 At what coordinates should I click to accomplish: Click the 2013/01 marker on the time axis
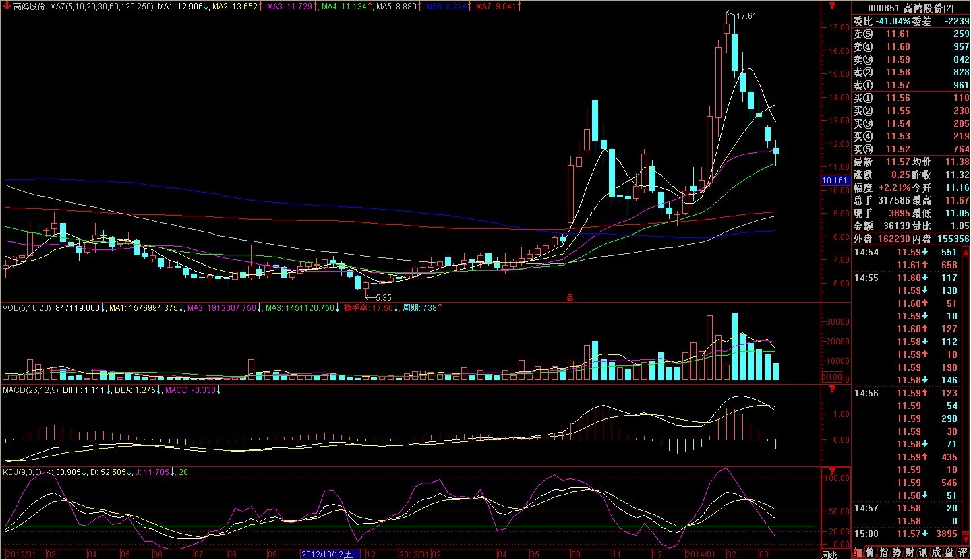pyautogui.click(x=413, y=554)
